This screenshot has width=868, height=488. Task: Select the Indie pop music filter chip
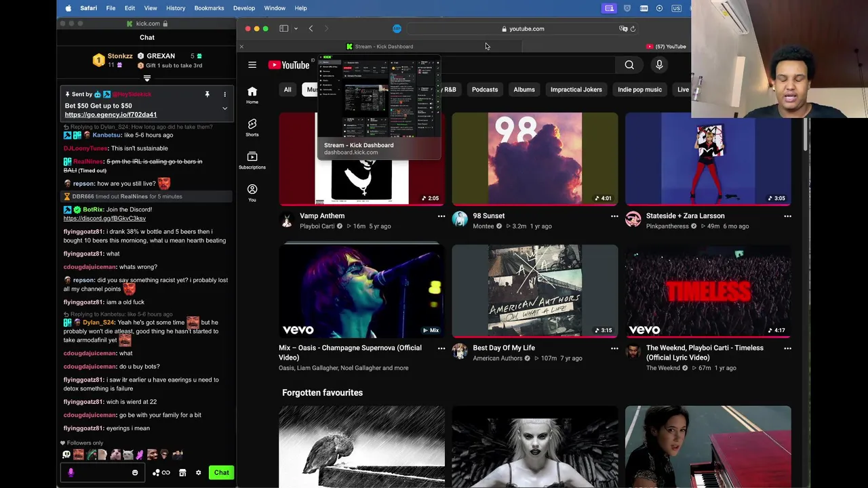pos(639,89)
